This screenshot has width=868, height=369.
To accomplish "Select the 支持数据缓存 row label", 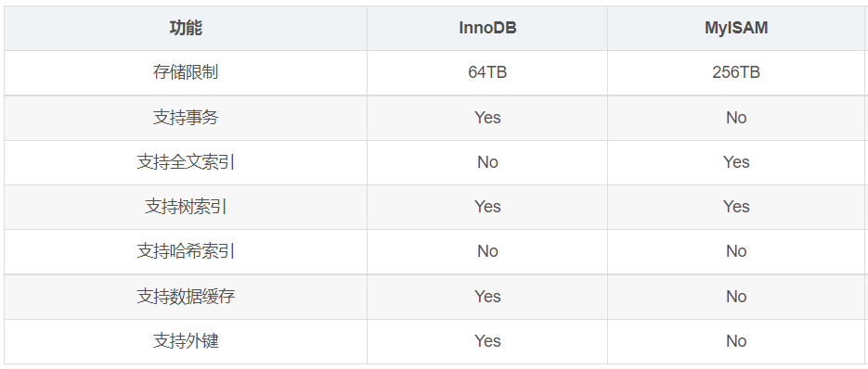I will click(186, 297).
